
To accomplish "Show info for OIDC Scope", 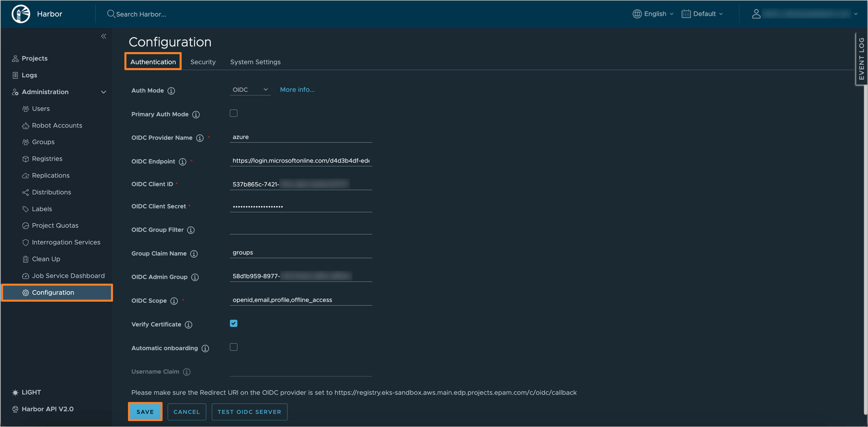I will (x=174, y=301).
